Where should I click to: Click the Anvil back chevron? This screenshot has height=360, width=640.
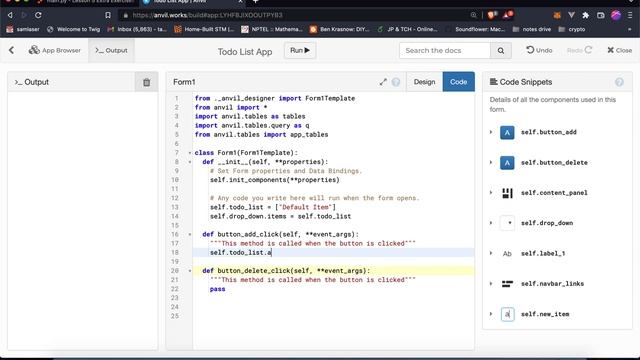(x=11, y=50)
